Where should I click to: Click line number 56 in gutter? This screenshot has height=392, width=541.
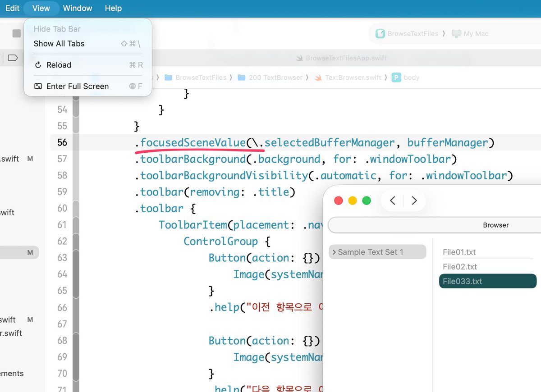point(62,142)
